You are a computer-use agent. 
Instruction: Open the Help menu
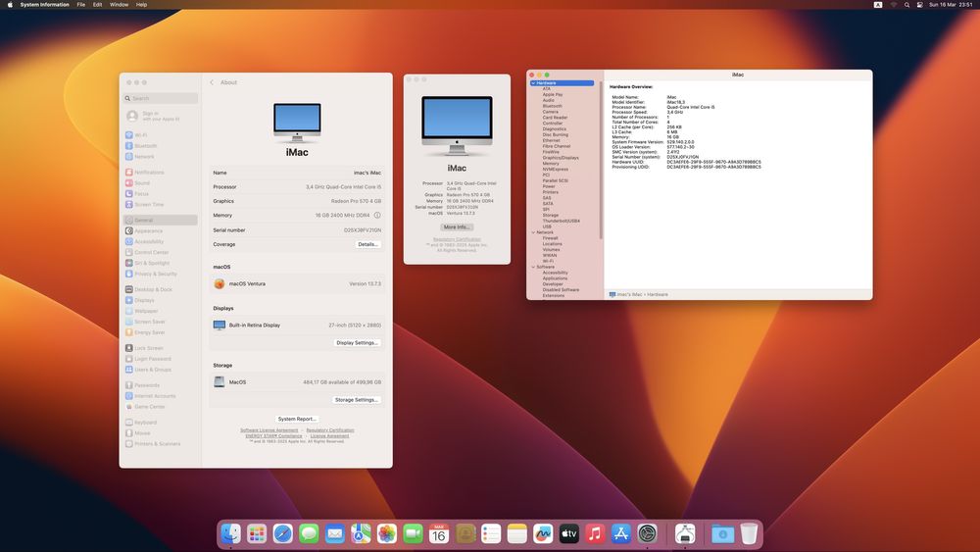pos(142,4)
